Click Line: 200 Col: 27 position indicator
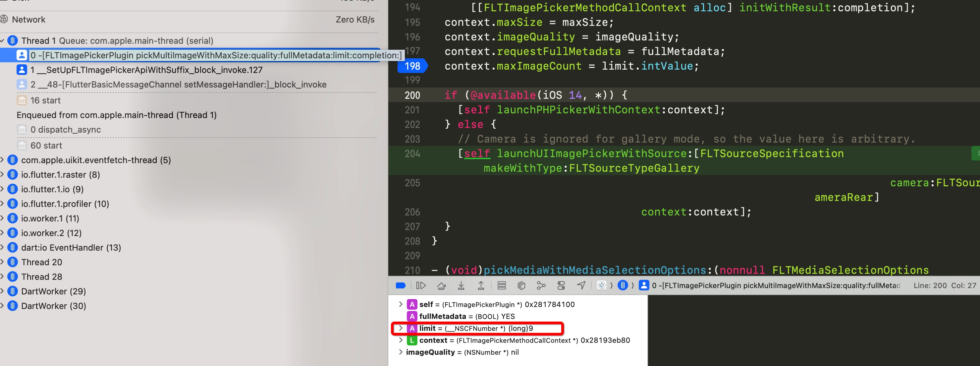 coord(945,285)
